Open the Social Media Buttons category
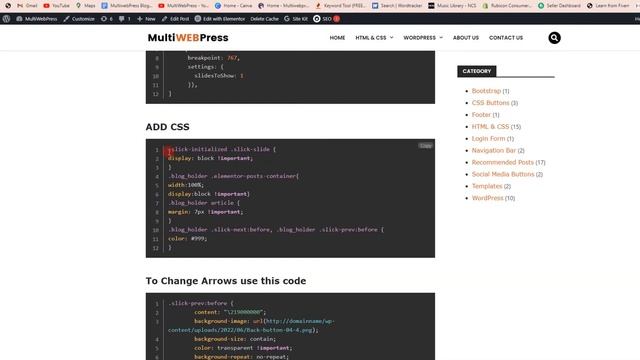Viewport: 640px width, 360px height. (x=503, y=174)
